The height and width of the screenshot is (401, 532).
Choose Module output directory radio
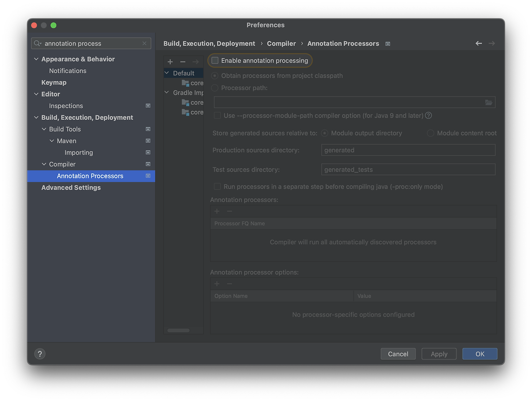(x=325, y=133)
